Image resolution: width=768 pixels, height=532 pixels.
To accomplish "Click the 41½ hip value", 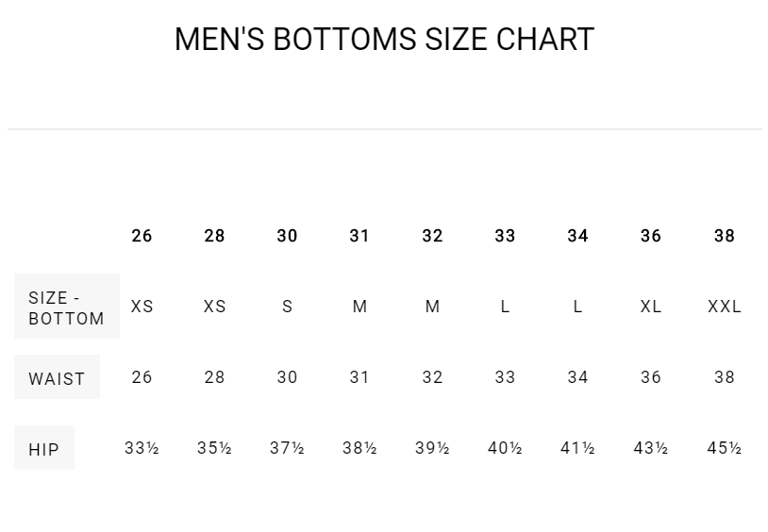I will (x=577, y=448).
